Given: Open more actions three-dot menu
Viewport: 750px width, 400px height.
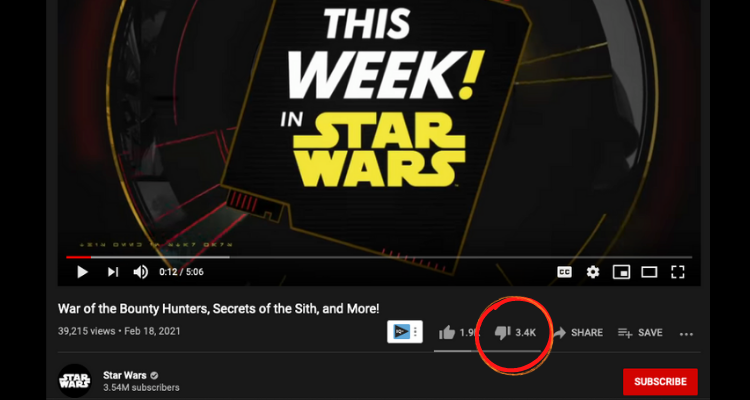Looking at the screenshot, I should (686, 334).
